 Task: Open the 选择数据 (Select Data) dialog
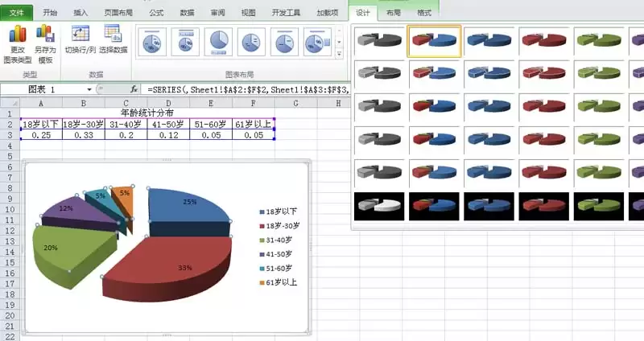[114, 42]
